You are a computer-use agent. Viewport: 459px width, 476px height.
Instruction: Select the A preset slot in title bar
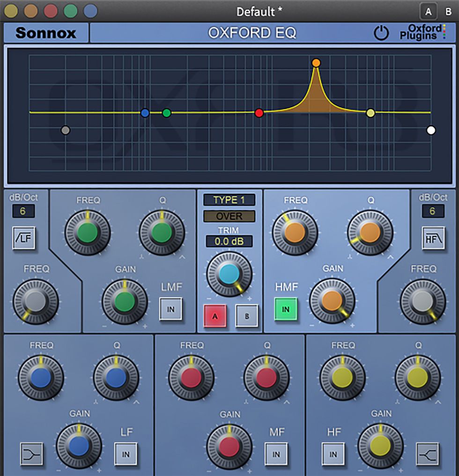tap(428, 12)
